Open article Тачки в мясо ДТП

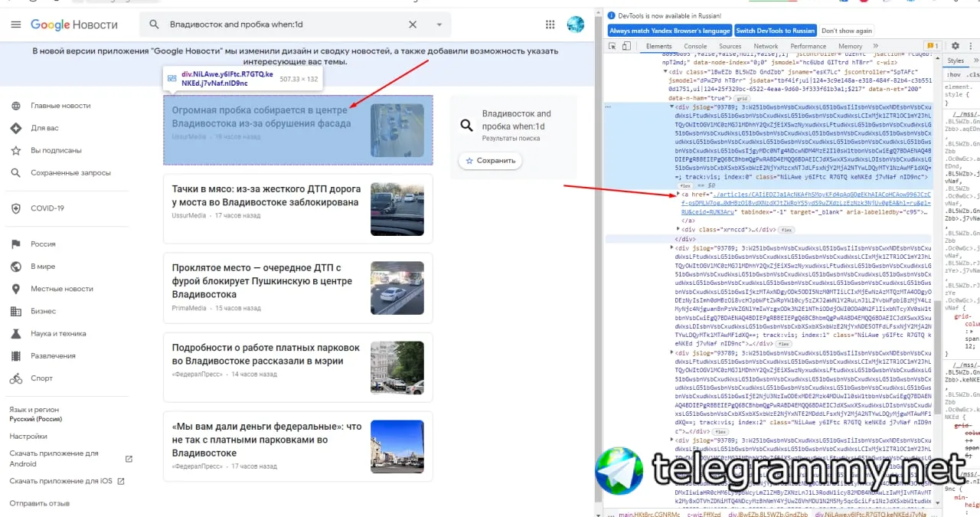click(265, 195)
